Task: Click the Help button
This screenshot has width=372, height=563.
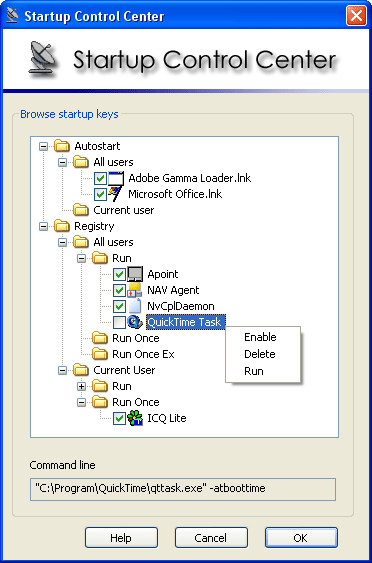Action: (x=121, y=538)
